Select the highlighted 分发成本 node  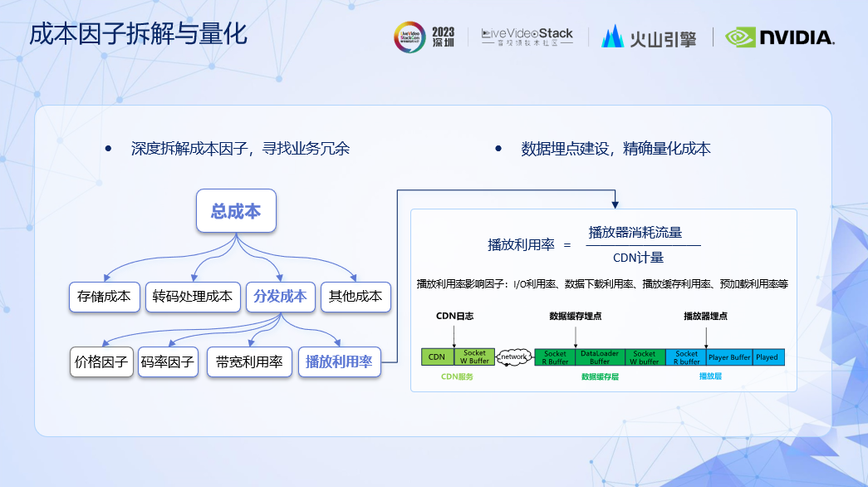280,296
